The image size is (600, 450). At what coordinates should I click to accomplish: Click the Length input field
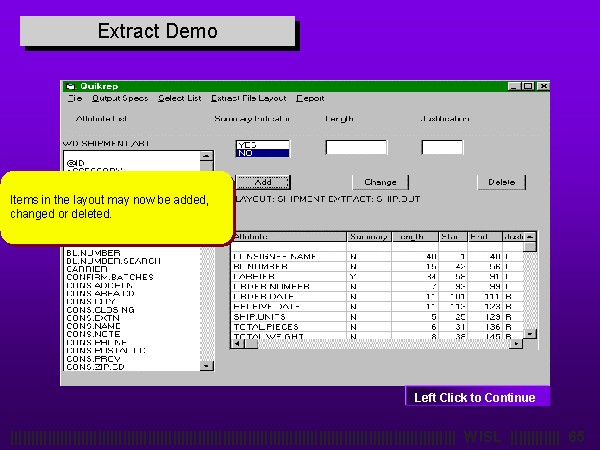coord(356,148)
